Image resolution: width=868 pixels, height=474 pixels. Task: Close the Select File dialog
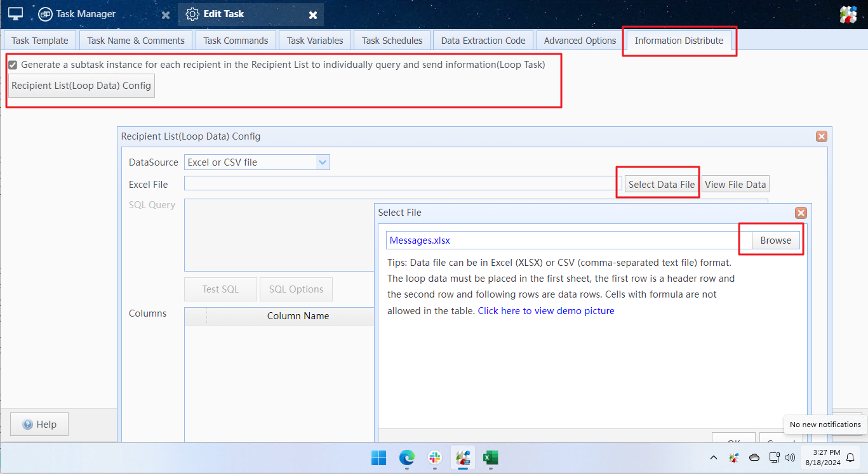(x=801, y=213)
